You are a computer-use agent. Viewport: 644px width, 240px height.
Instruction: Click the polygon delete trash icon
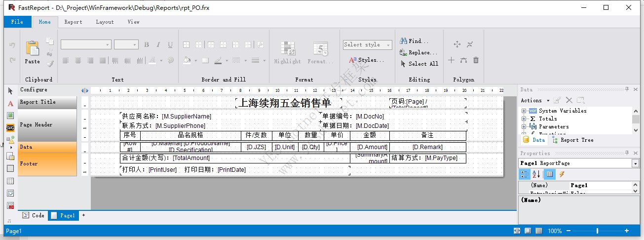click(x=476, y=60)
